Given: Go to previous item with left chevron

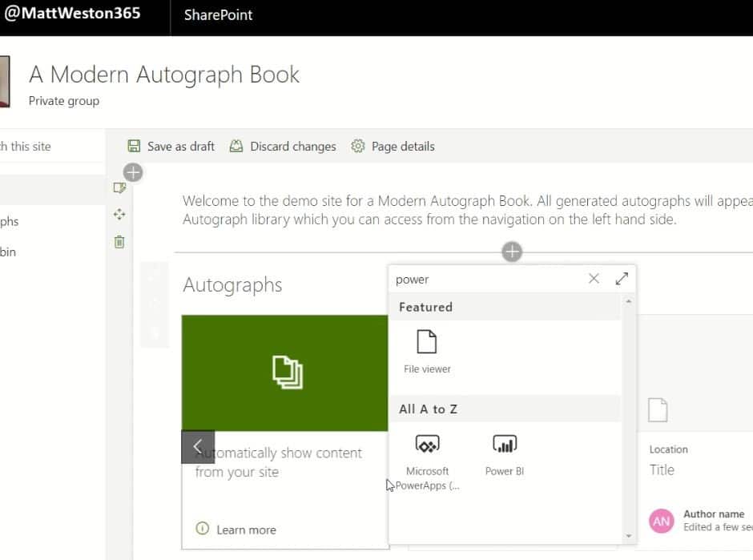Looking at the screenshot, I should pyautogui.click(x=198, y=447).
